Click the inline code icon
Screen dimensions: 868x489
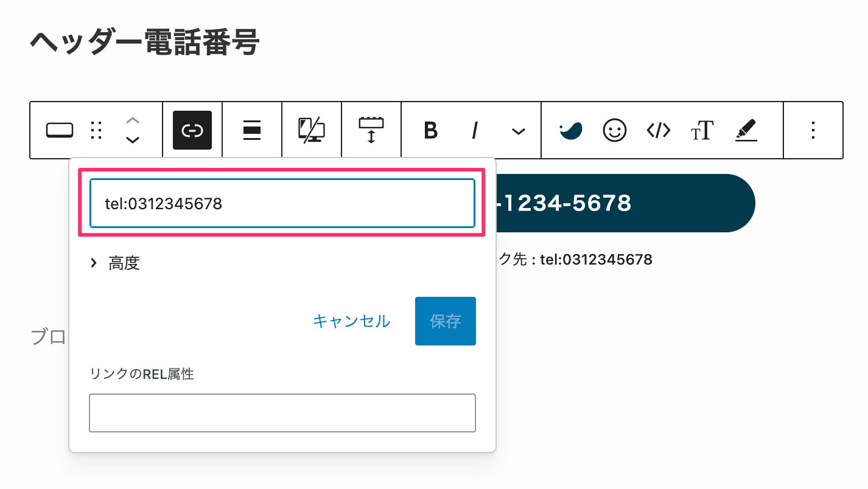(x=659, y=130)
